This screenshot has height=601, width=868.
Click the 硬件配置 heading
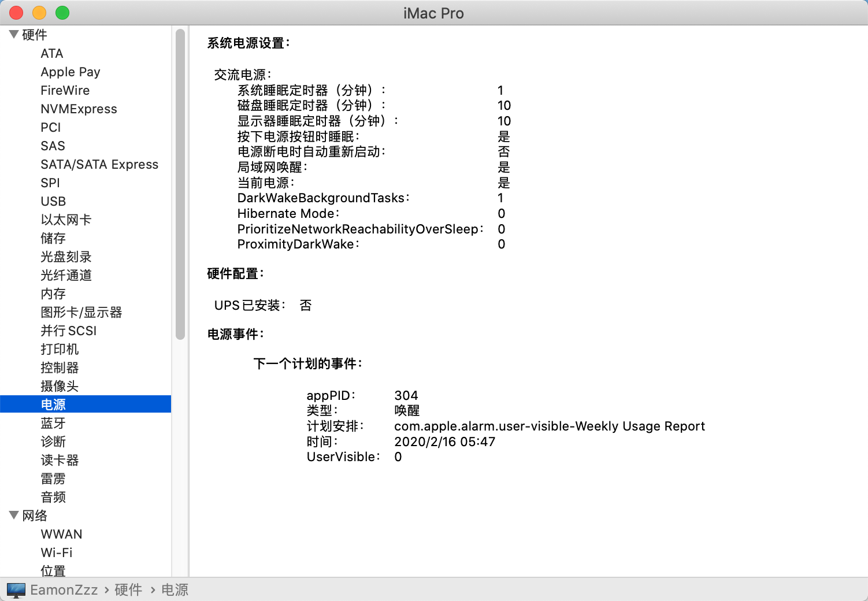click(x=236, y=274)
